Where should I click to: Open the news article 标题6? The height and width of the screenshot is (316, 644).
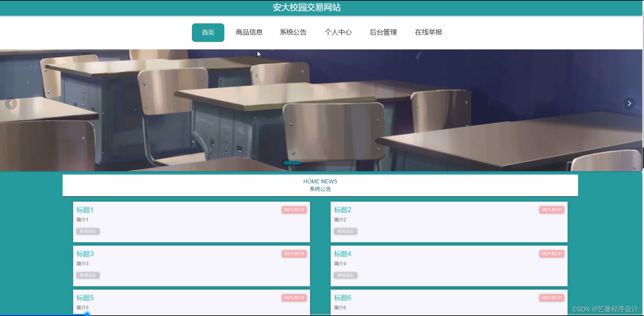(x=342, y=297)
